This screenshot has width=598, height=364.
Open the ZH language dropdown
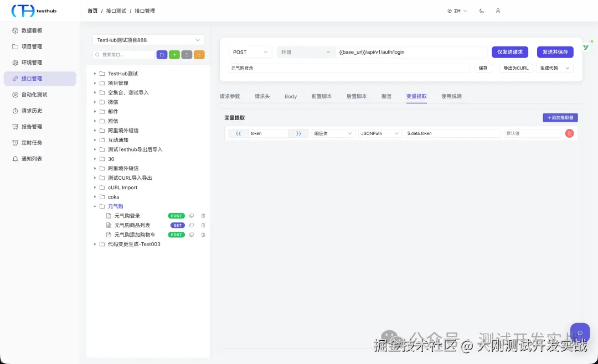pyautogui.click(x=457, y=11)
